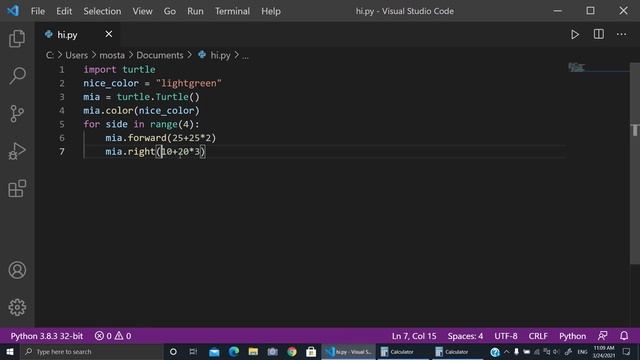This screenshot has width=640, height=360.
Task: Change line ending via CRLF
Action: (x=538, y=336)
